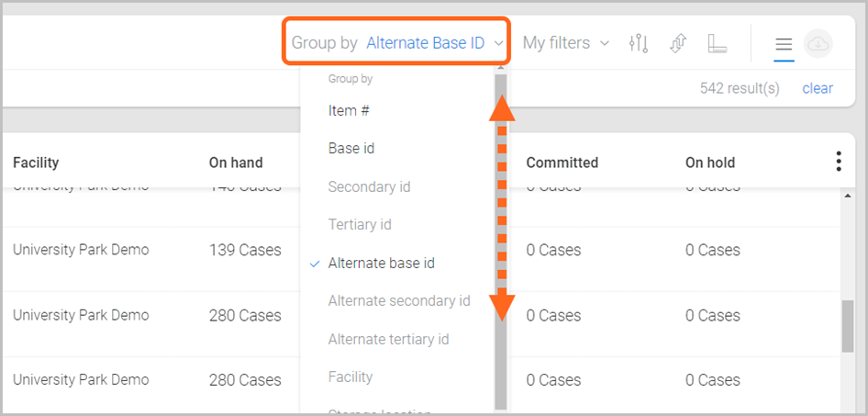The width and height of the screenshot is (868, 416).
Task: Click the Committed column header
Action: pyautogui.click(x=562, y=163)
